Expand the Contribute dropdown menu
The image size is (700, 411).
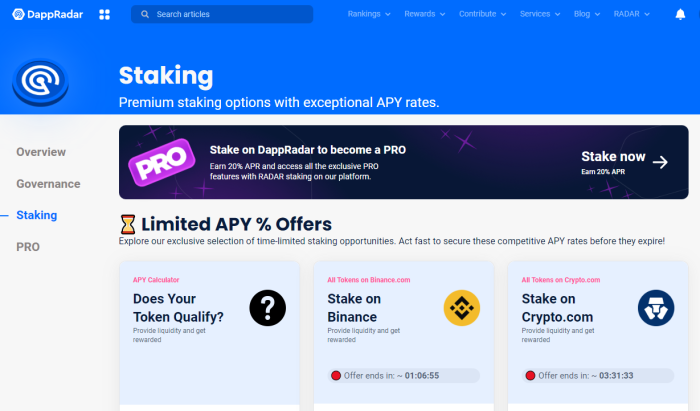[x=483, y=14]
